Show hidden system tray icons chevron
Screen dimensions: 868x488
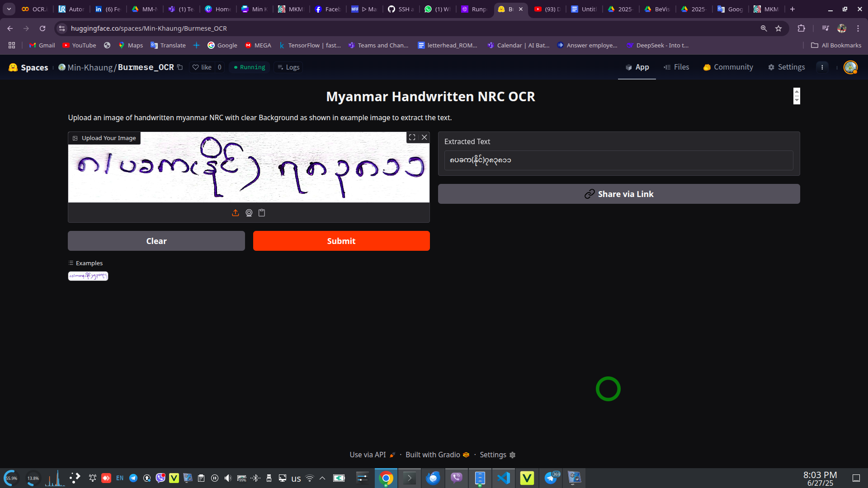(x=322, y=478)
